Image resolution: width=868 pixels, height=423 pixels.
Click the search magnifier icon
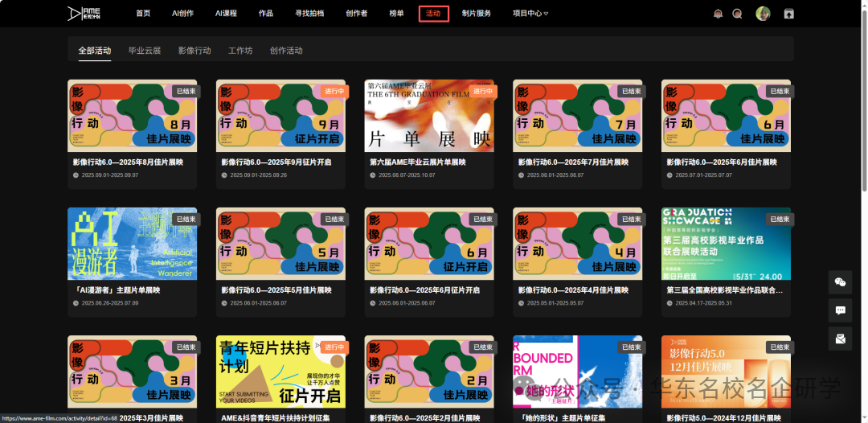point(737,14)
